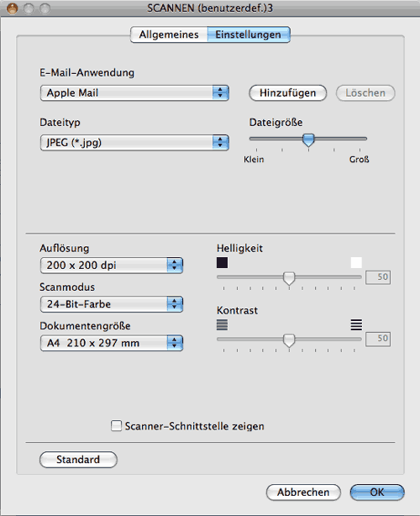This screenshot has width=420, height=516.
Task: Expand the Auflösung 200 x 200 dpi dropdown
Action: 112,266
